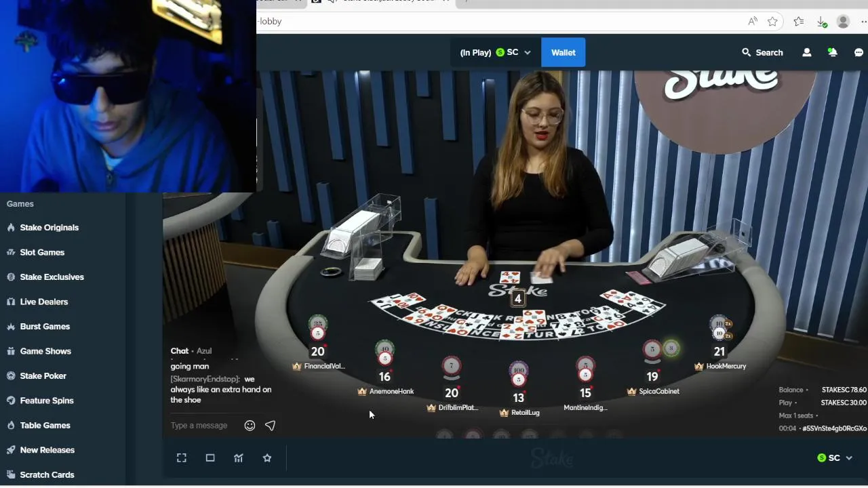
Task: Click the Play amount STAKESC 30.00
Action: tap(844, 403)
